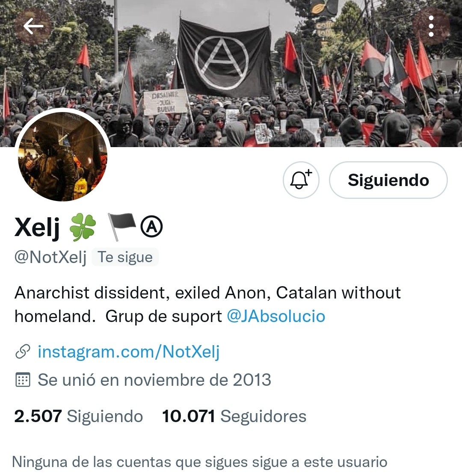This screenshot has width=462, height=476.
Task: Tap the back arrow icon
Action: [33, 26]
